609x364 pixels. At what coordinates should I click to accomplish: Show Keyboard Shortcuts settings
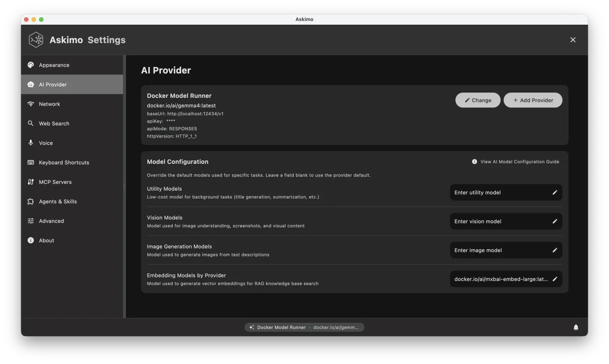72,162
